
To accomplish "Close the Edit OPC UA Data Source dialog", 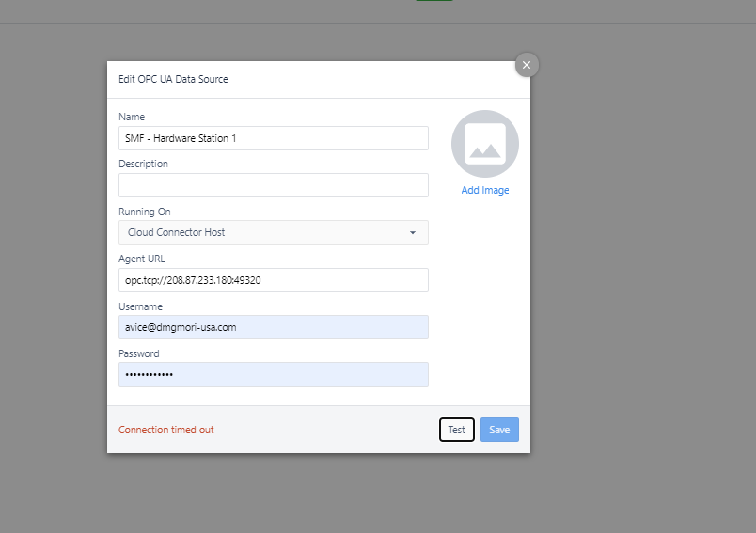I will coord(527,65).
